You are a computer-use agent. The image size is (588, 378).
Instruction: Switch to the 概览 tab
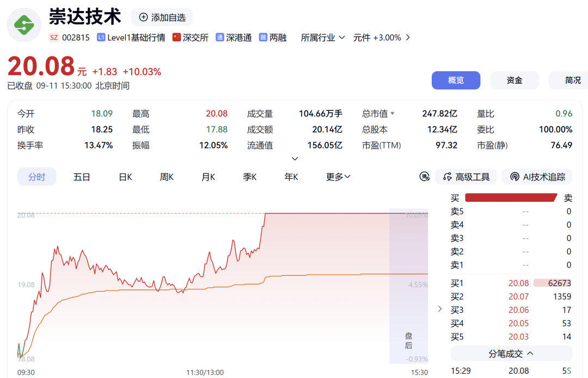(456, 80)
